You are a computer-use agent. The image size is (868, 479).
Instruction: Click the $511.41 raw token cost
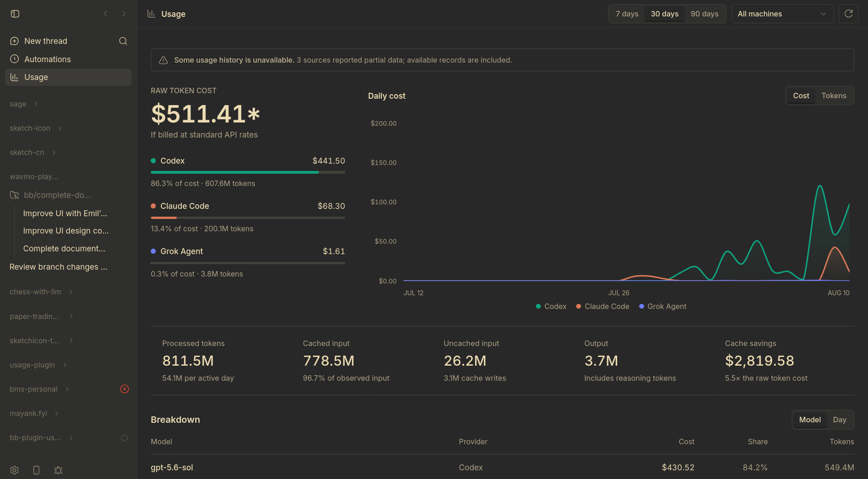206,113
